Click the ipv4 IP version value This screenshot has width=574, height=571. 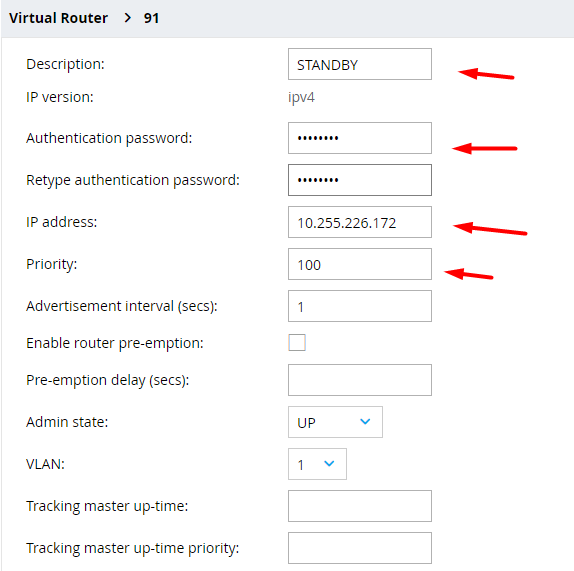[301, 98]
